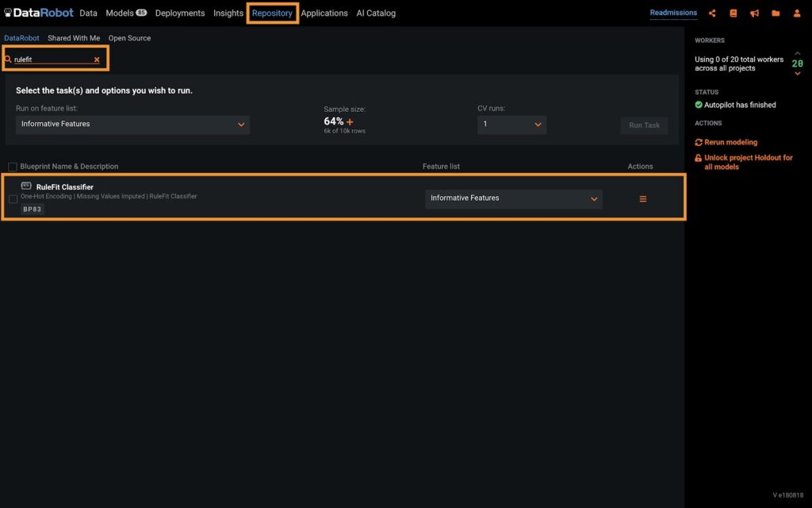This screenshot has width=812, height=508.
Task: Open the Applications tab
Action: pos(324,13)
